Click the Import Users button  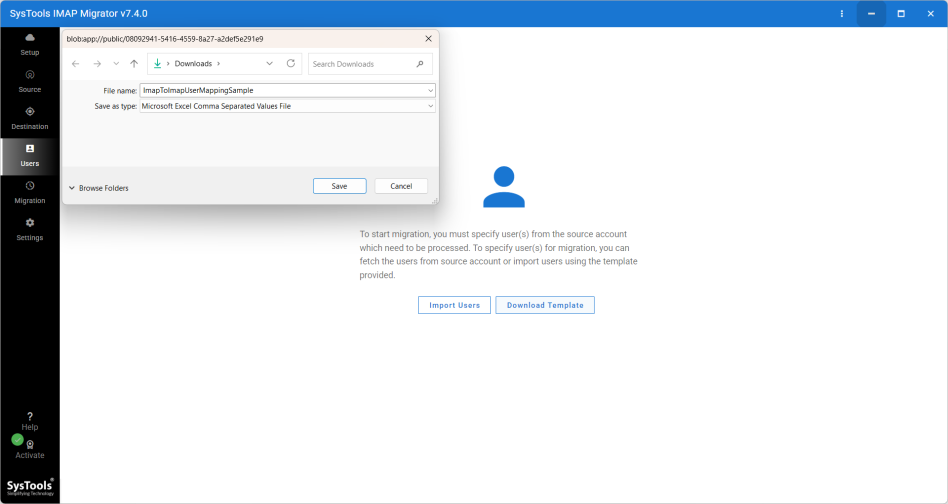[x=455, y=305]
